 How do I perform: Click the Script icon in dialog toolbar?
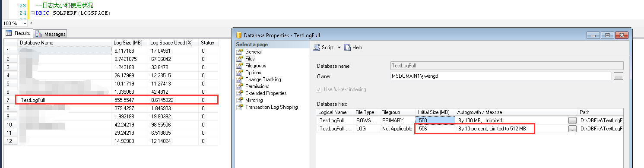pyautogui.click(x=317, y=48)
